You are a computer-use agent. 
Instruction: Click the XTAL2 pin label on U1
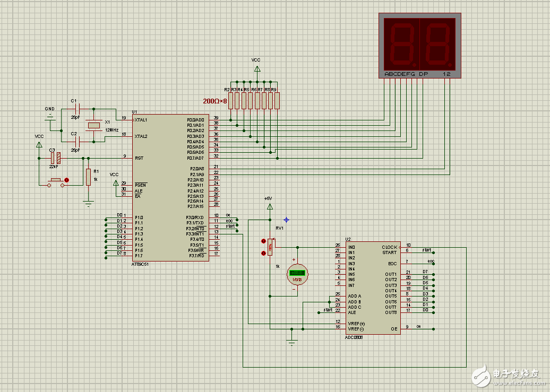[x=141, y=136]
